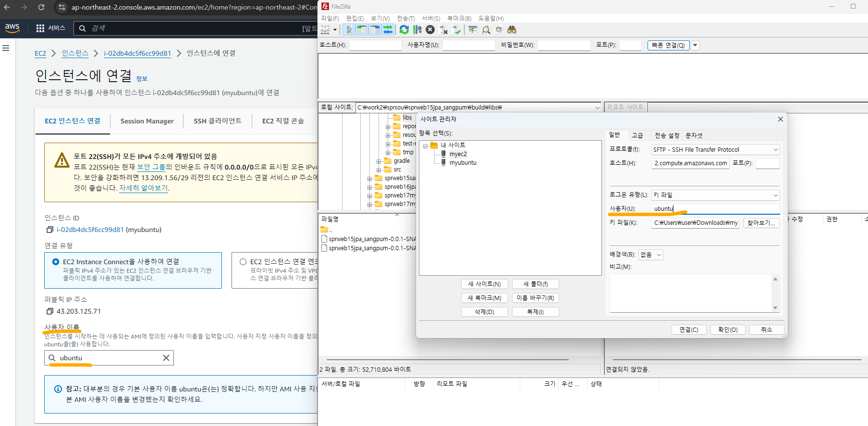The image size is (868, 426).
Task: Switch to Advanced tab in Site Manager
Action: point(637,135)
